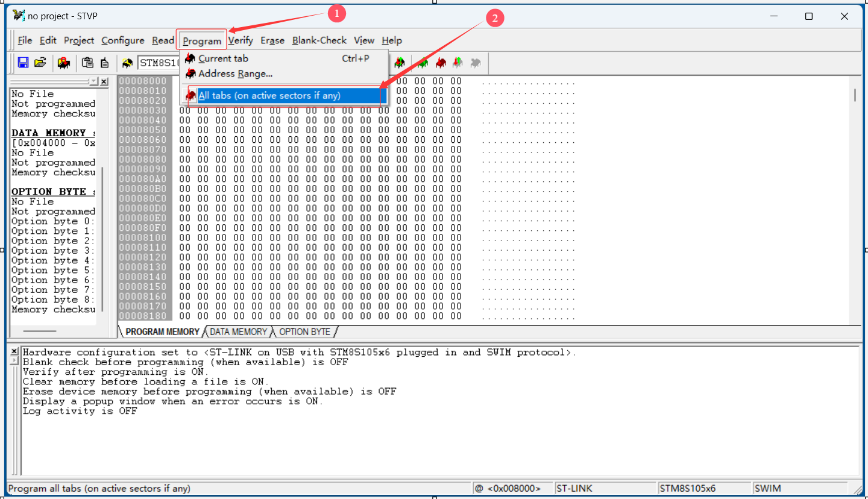Click address row 00008170 in hex view

pyautogui.click(x=143, y=306)
